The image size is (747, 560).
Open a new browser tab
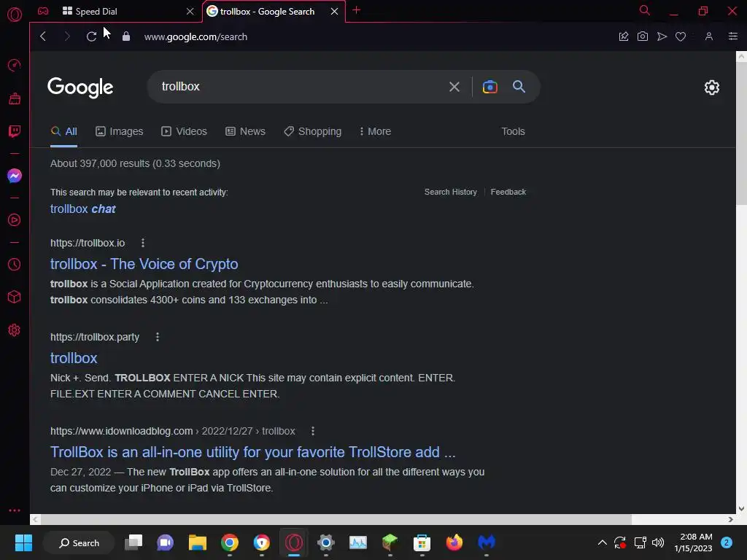pos(356,10)
